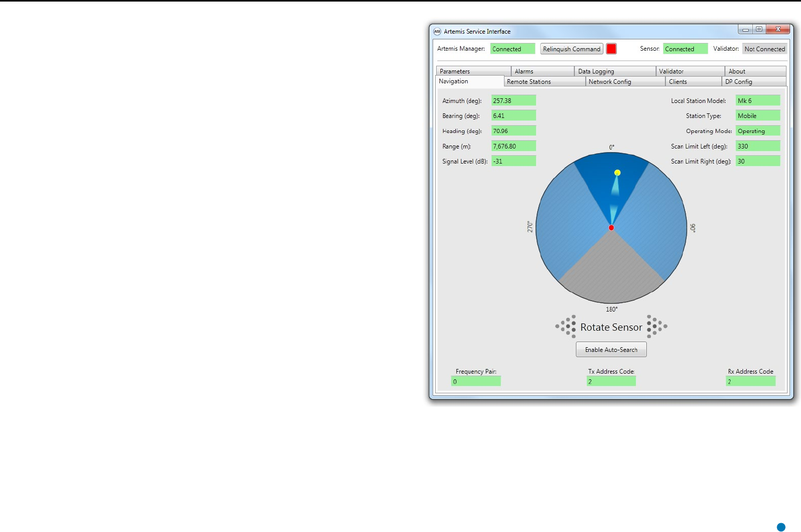The image size is (801, 532).
Task: Click Local Station Model Mk 6 field
Action: click(x=758, y=100)
